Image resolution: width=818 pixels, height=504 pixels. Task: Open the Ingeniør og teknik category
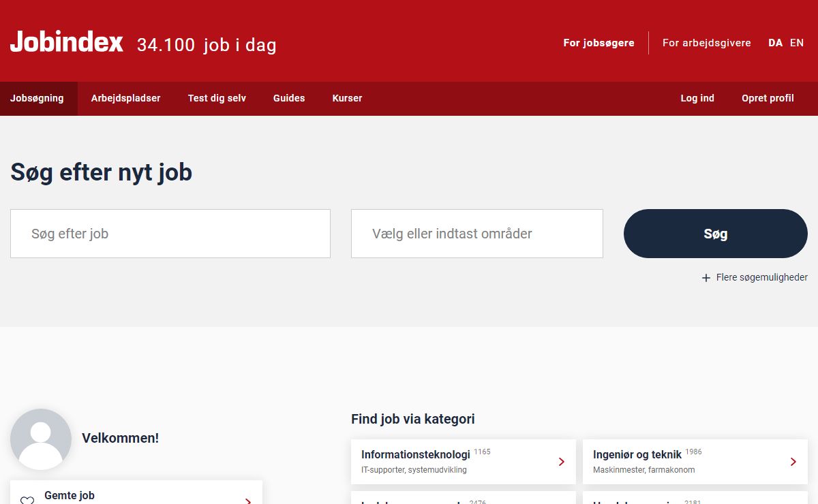[x=695, y=462]
